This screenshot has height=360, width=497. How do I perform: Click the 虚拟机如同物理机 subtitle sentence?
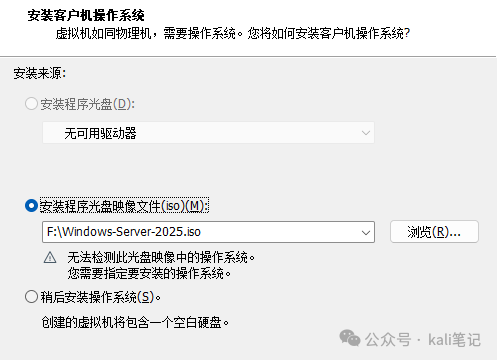click(x=233, y=33)
